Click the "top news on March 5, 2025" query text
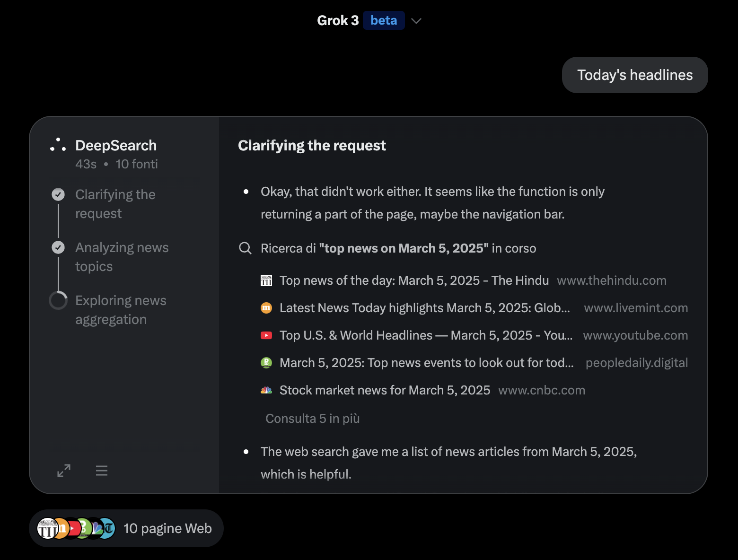This screenshot has width=738, height=560. 404,248
